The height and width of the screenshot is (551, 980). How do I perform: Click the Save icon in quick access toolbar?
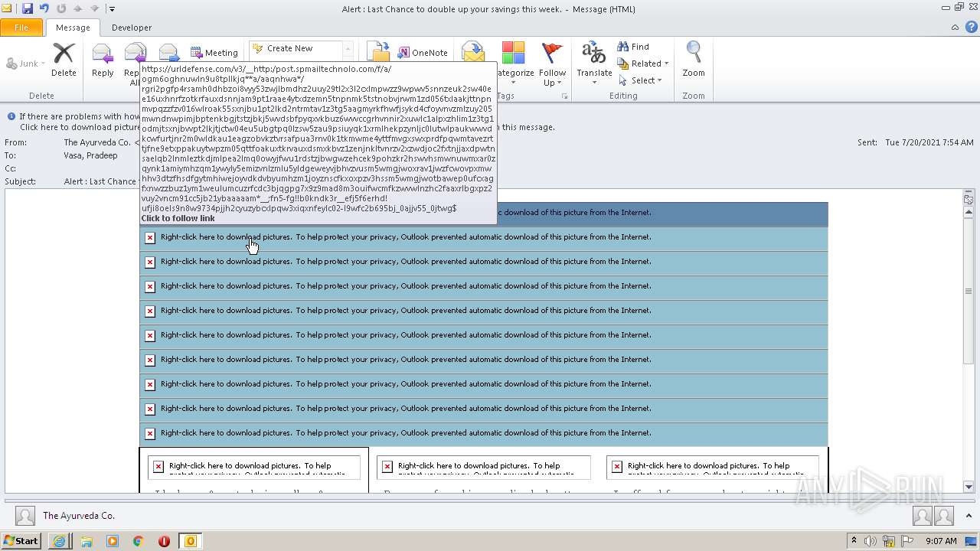tap(28, 8)
